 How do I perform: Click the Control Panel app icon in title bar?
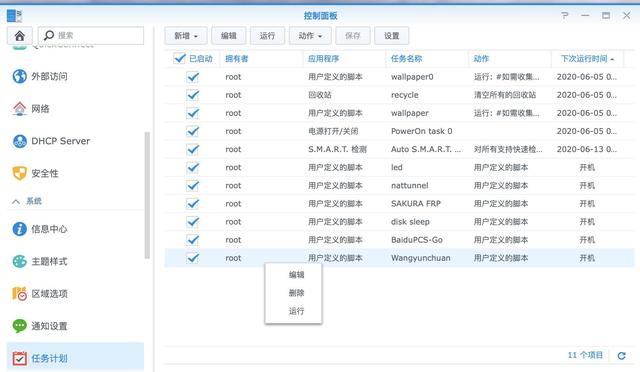(14, 16)
